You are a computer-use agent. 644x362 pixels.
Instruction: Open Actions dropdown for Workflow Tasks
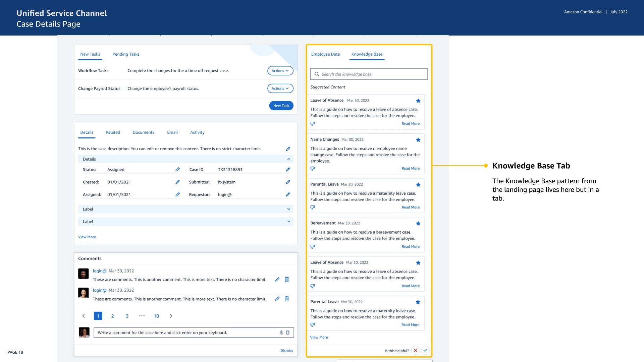point(280,71)
